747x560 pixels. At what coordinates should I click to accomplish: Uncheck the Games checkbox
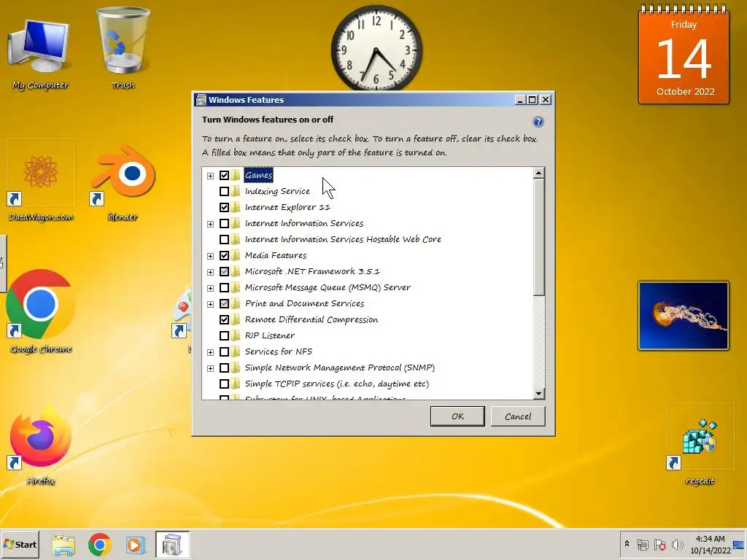[x=224, y=175]
